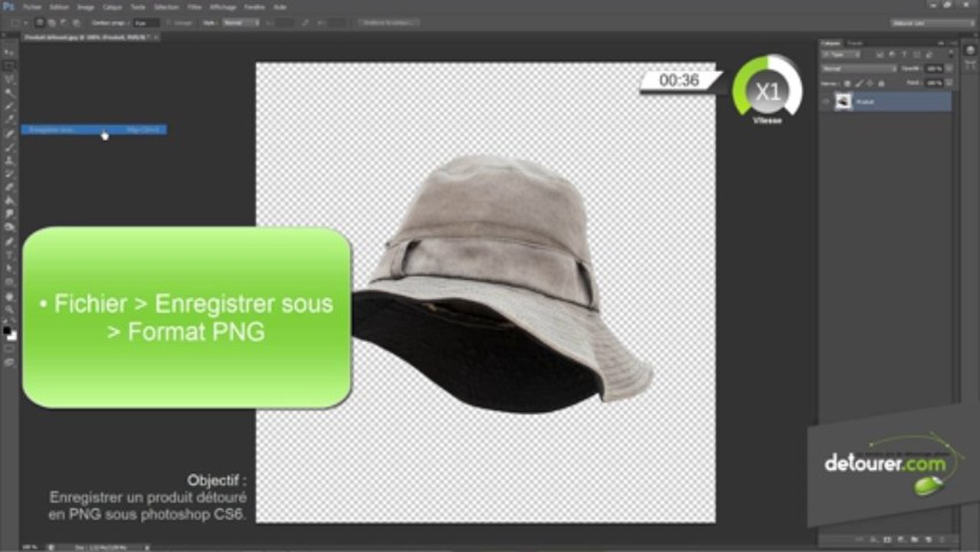Viewport: 980px width, 552px height.
Task: Filter layers by type layers icon
Action: coord(904,54)
